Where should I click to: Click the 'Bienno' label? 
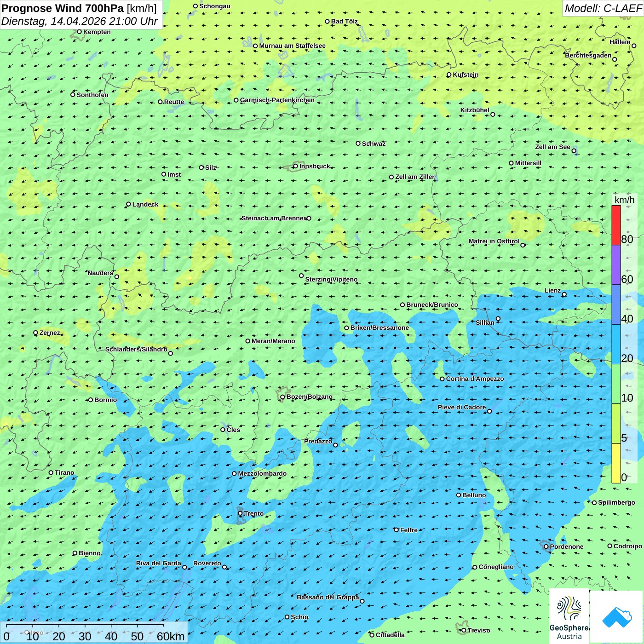89,553
